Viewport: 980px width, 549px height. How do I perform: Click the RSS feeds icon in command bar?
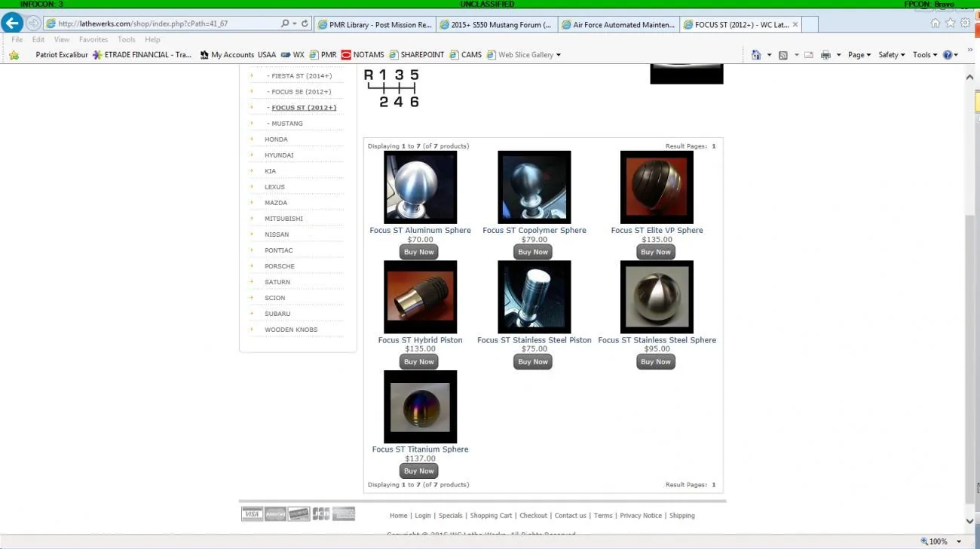point(783,55)
